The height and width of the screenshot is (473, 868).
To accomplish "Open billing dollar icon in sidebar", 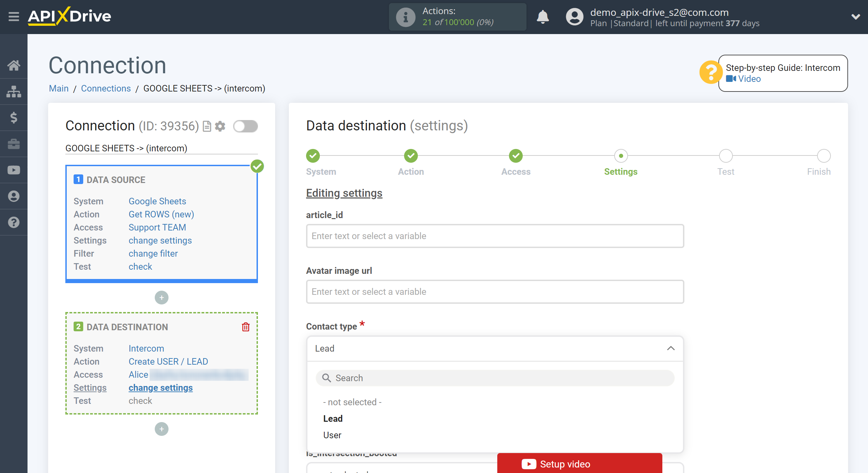I will [x=14, y=118].
